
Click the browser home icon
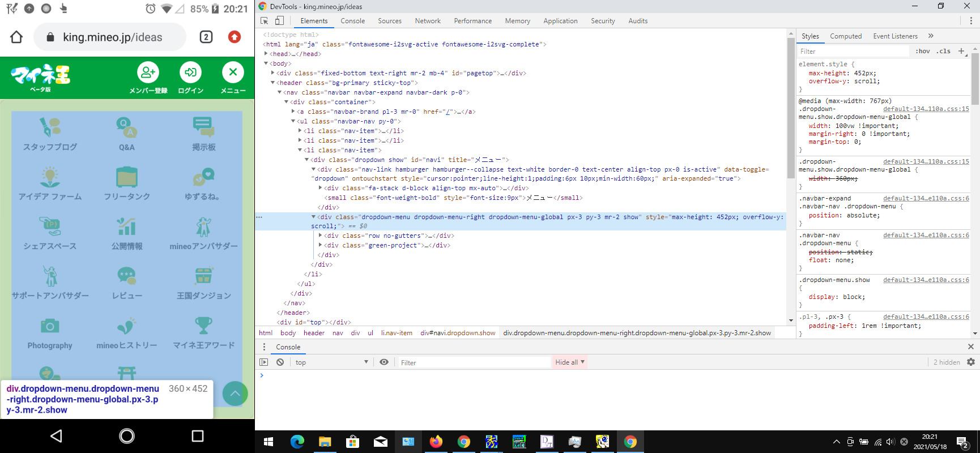coord(16,37)
